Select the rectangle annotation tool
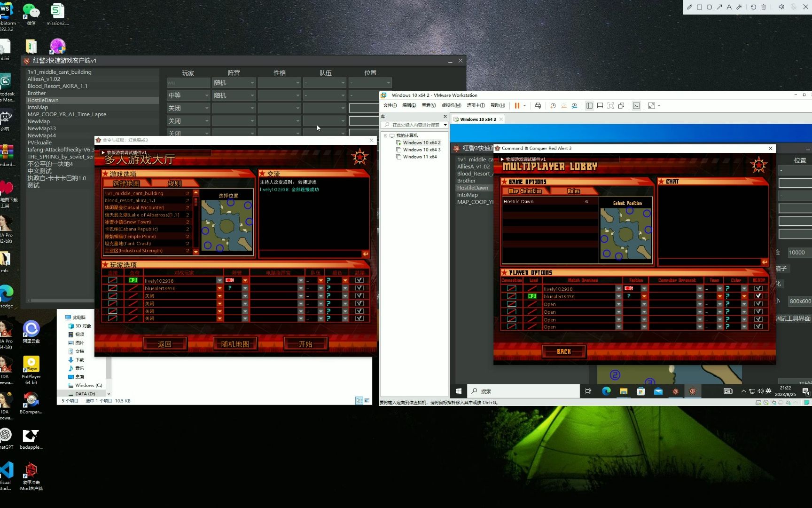 700,7
